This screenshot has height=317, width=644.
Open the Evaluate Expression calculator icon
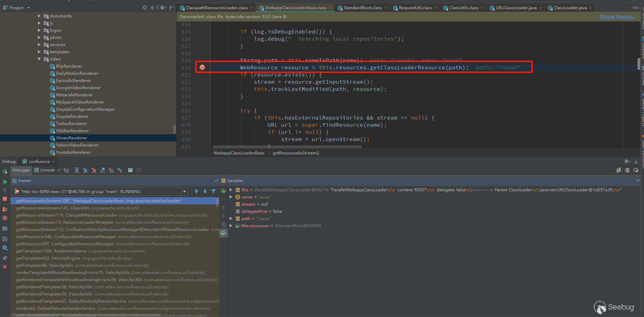tap(130, 170)
